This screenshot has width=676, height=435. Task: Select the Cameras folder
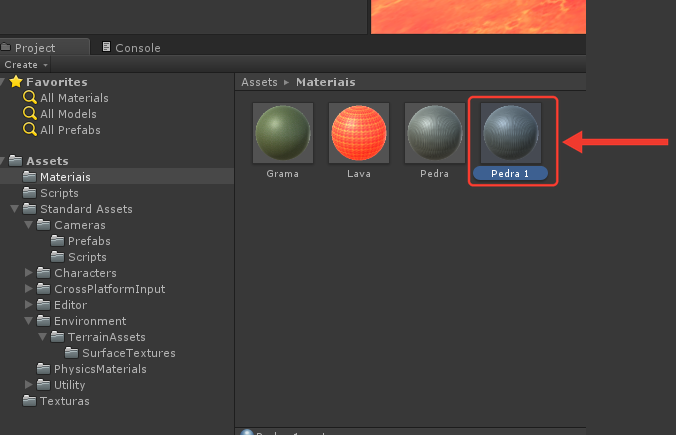[80, 225]
